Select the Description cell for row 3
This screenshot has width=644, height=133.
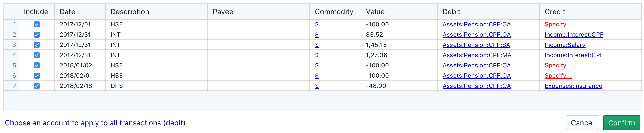[x=156, y=45]
